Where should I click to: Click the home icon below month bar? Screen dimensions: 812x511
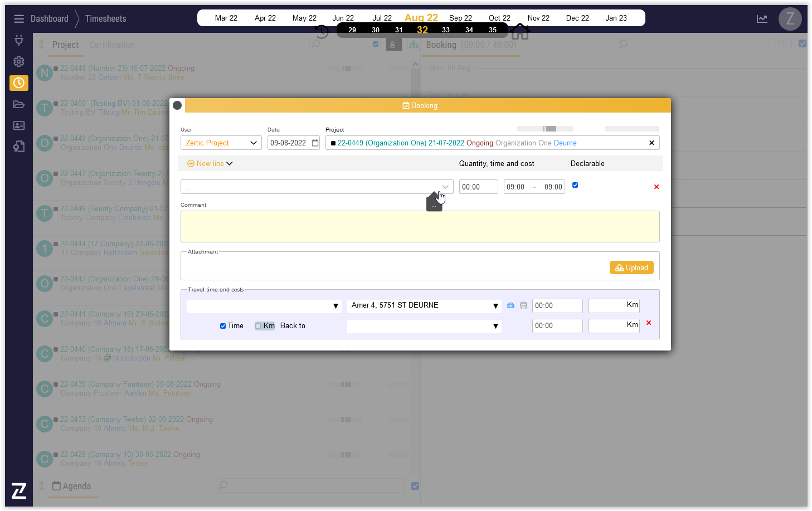click(x=520, y=32)
